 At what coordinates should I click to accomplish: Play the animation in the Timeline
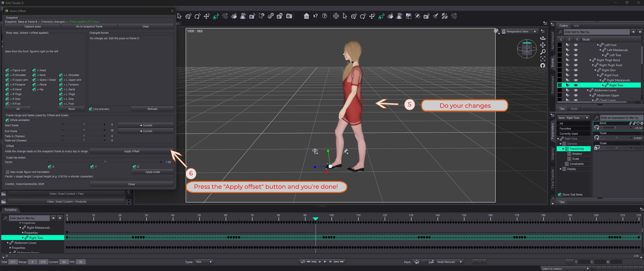pos(325,262)
